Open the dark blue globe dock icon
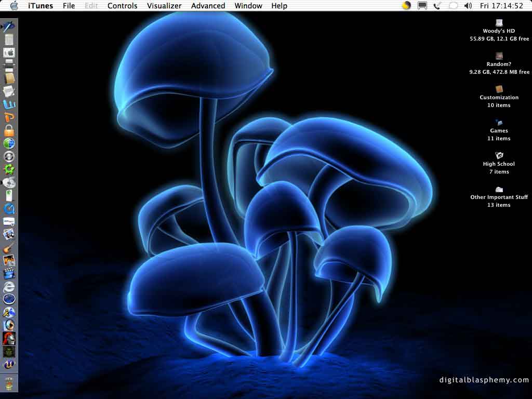Screen dimensions: 532x399 (9, 299)
